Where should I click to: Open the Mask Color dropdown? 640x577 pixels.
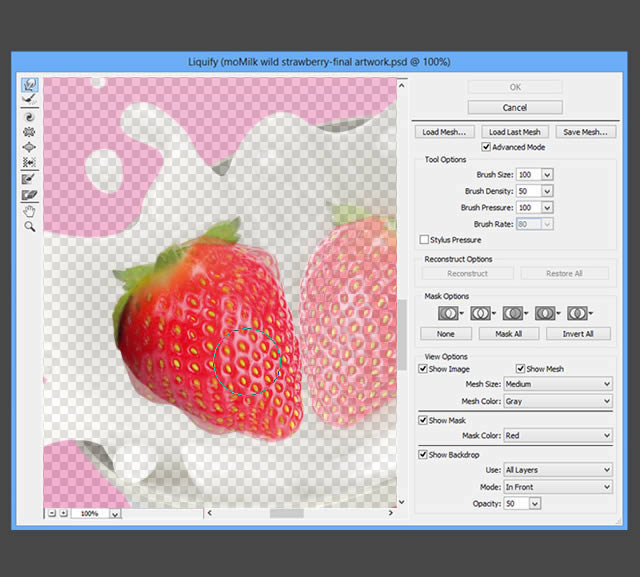(x=558, y=435)
